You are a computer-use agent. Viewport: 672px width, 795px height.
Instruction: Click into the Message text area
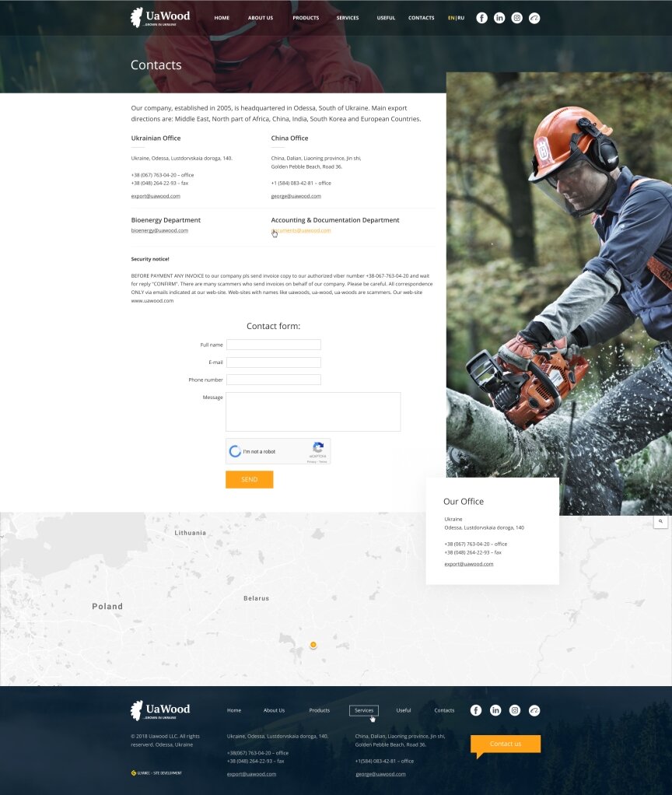313,412
